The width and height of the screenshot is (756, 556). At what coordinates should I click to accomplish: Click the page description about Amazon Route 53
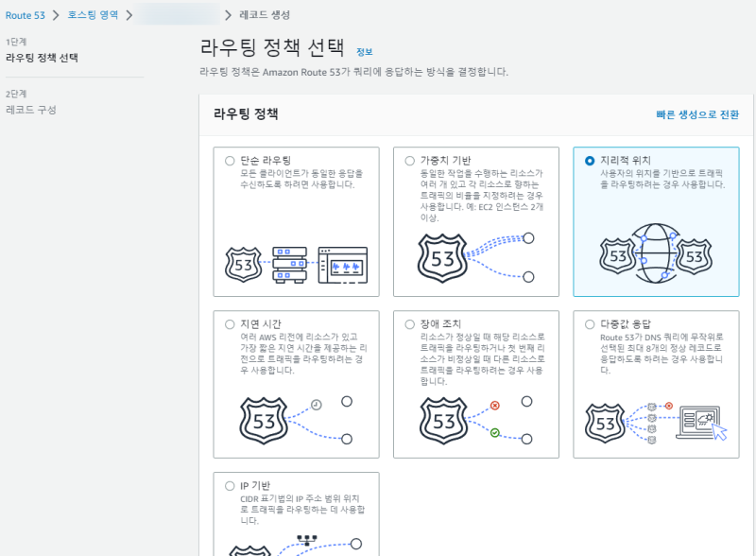pos(353,72)
